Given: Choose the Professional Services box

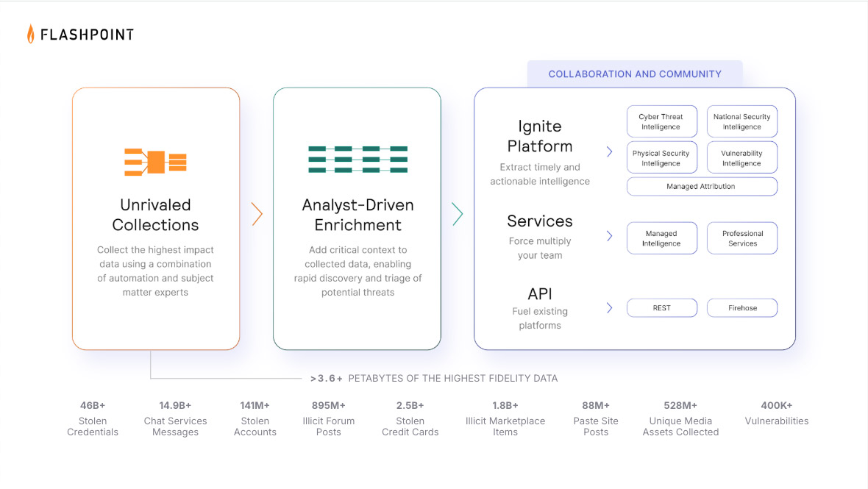Looking at the screenshot, I should [742, 238].
